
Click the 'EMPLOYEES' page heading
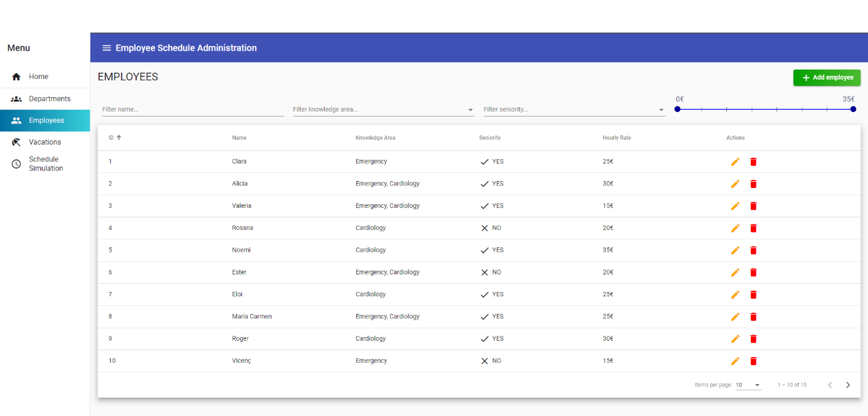pos(128,77)
